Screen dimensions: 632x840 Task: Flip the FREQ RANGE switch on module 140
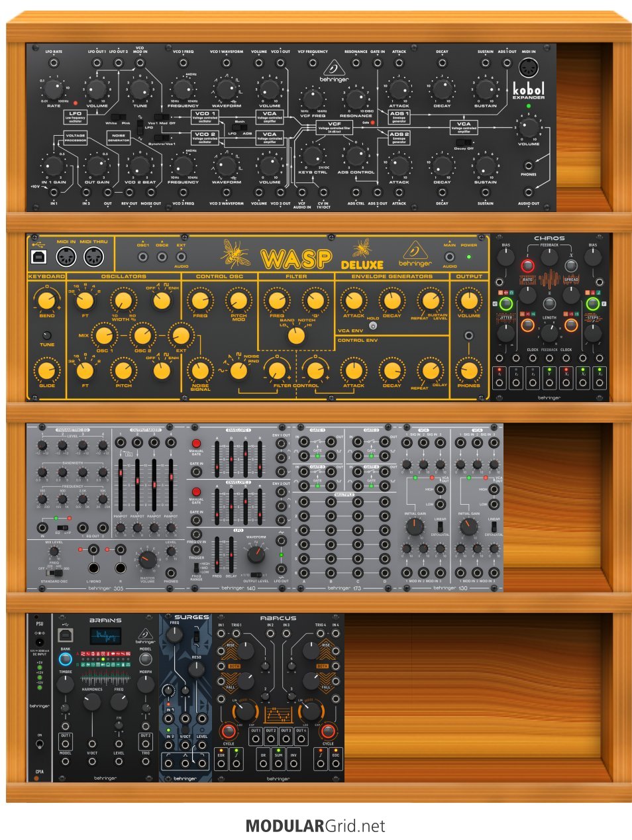click(x=196, y=568)
